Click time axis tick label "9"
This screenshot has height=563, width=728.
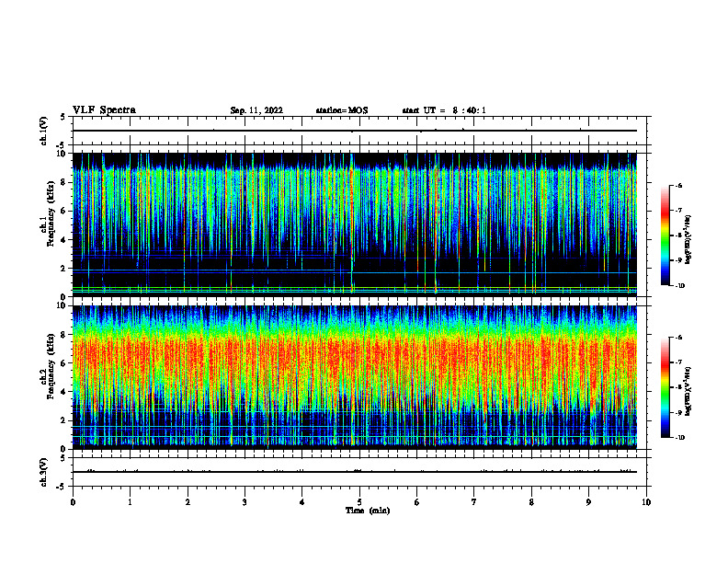[x=588, y=502]
